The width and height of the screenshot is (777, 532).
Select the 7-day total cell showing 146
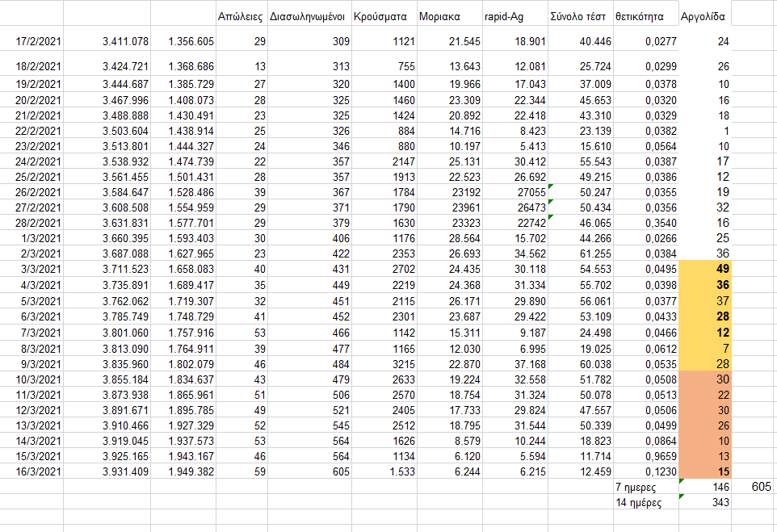tap(706, 488)
